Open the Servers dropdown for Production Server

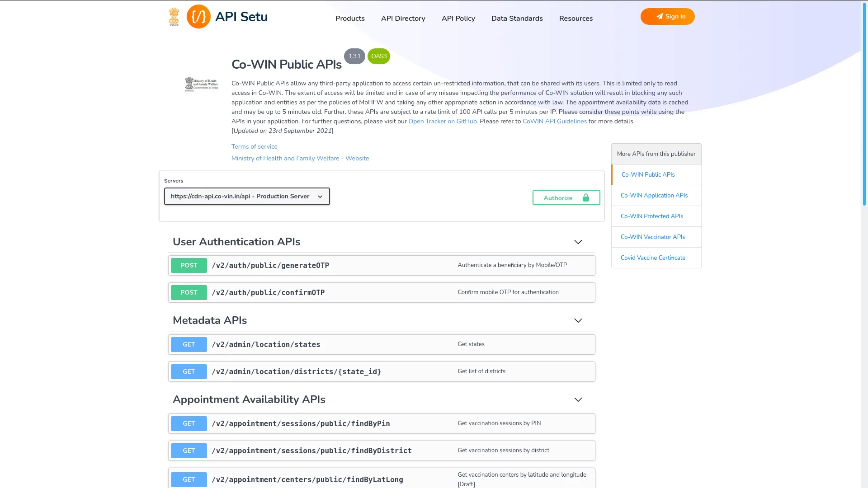247,197
